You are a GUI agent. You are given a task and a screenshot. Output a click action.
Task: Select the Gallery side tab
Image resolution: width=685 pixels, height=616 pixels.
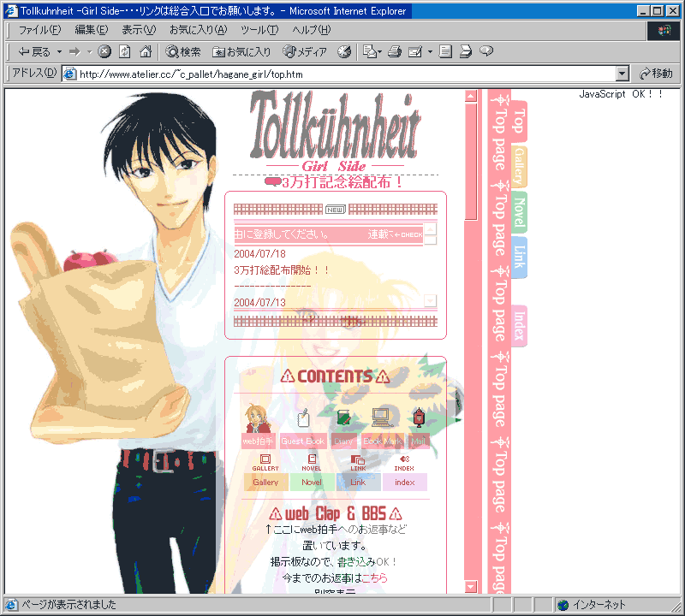(x=519, y=166)
